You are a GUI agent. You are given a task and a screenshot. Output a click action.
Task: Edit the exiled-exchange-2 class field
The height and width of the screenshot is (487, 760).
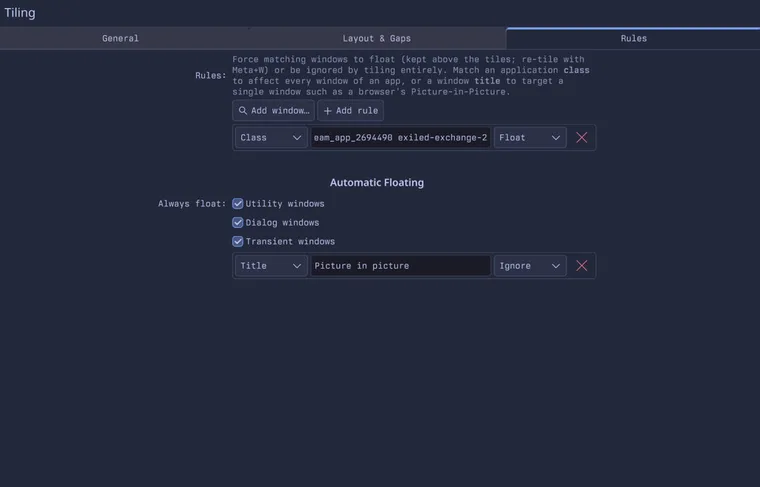(x=400, y=138)
